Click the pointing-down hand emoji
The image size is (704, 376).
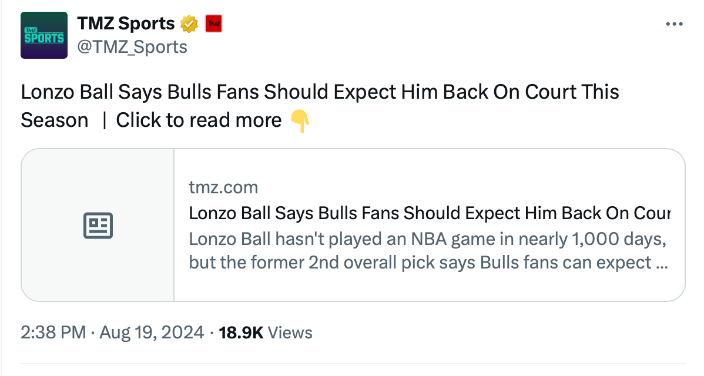pos(300,121)
